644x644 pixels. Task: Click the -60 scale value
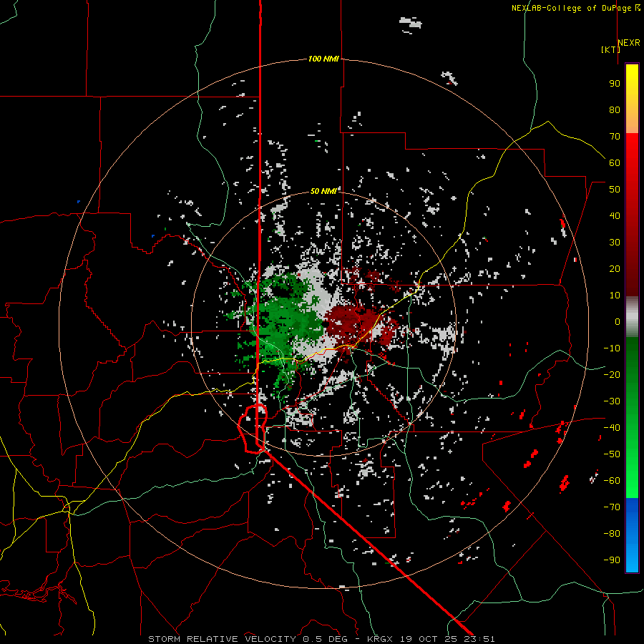pos(612,481)
